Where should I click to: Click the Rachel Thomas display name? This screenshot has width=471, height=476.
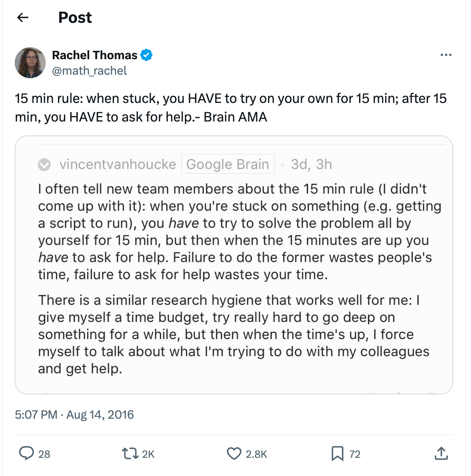(x=95, y=55)
